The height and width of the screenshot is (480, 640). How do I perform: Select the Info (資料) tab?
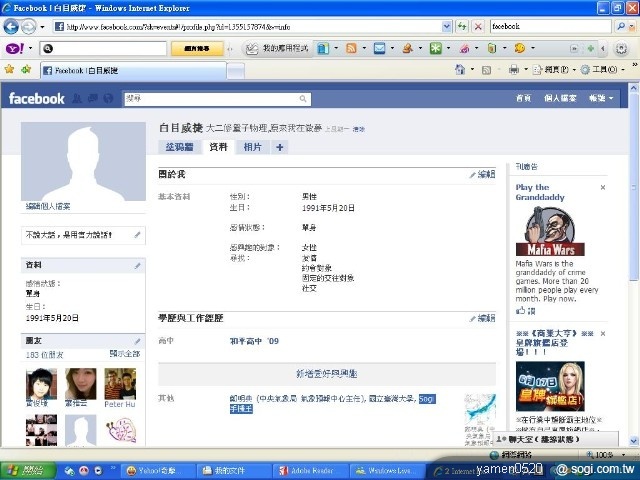[x=218, y=147]
